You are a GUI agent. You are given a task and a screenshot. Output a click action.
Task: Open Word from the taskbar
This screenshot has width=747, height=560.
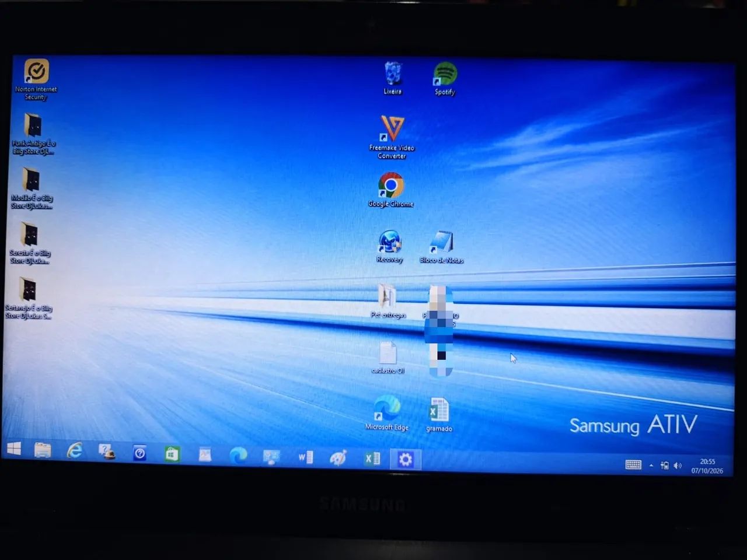[x=305, y=457]
